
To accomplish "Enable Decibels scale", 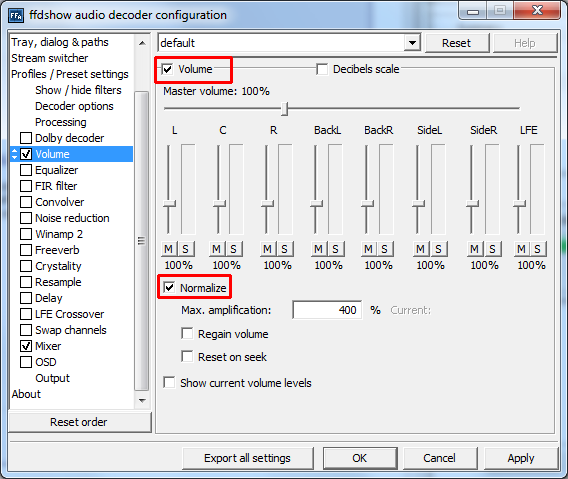I will [322, 69].
